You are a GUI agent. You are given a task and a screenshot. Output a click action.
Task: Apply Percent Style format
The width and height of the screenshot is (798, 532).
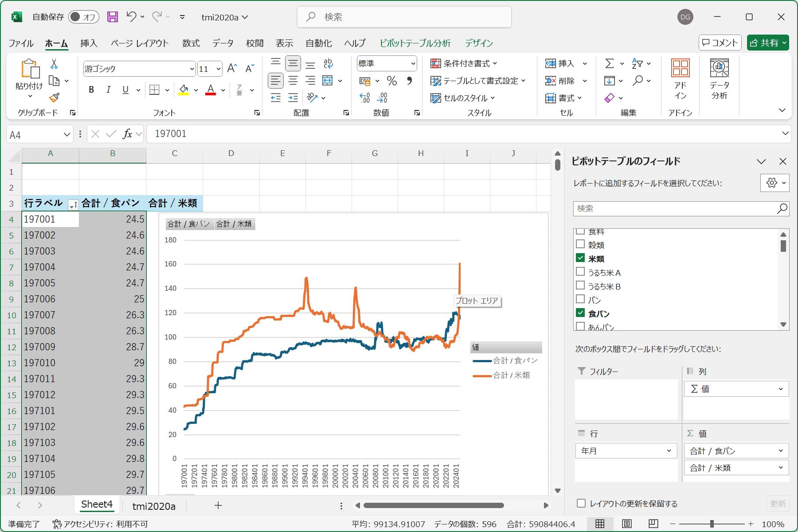[x=391, y=81]
